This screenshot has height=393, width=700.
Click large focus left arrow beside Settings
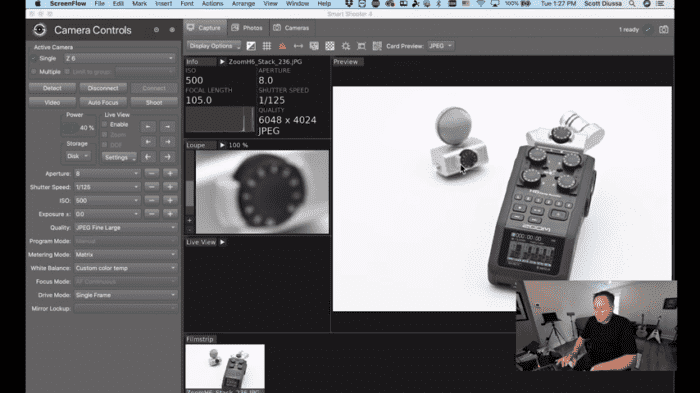[x=148, y=157]
